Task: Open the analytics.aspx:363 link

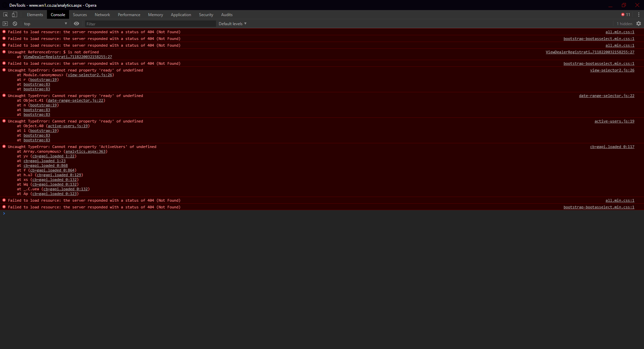Action: click(x=86, y=152)
